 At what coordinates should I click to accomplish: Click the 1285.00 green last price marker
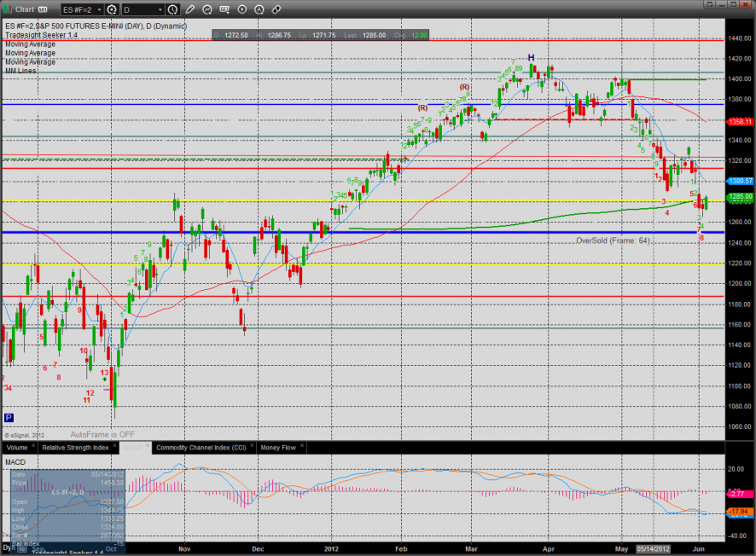pos(740,197)
